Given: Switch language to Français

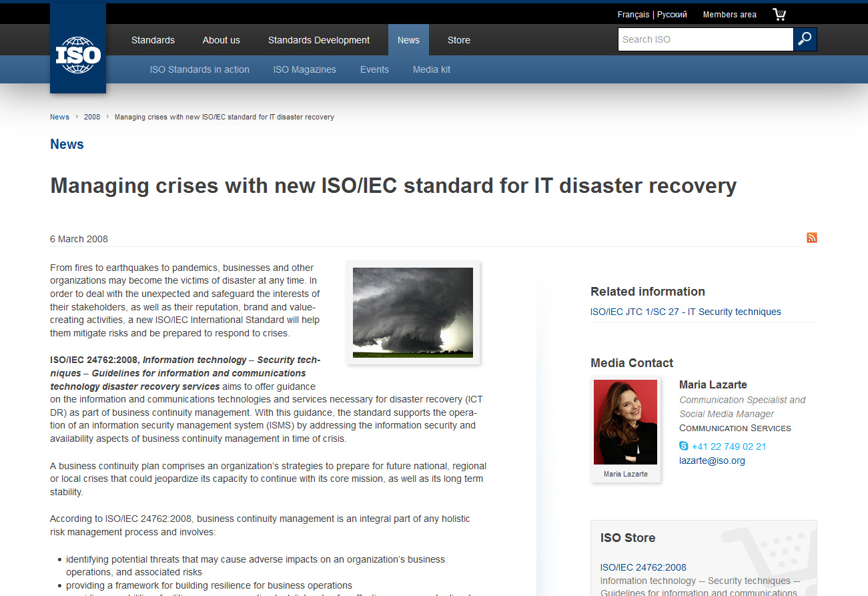Looking at the screenshot, I should (633, 15).
